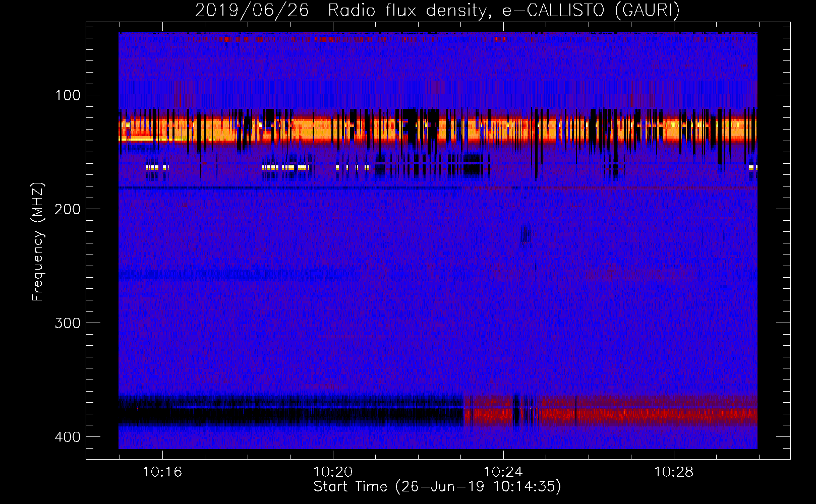Click the 10:28 time tick label

pyautogui.click(x=674, y=472)
